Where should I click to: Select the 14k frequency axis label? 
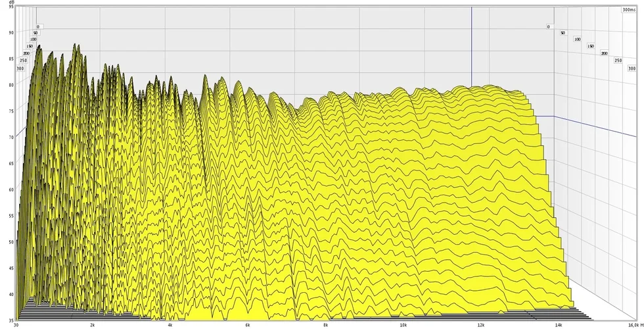pyautogui.click(x=559, y=325)
